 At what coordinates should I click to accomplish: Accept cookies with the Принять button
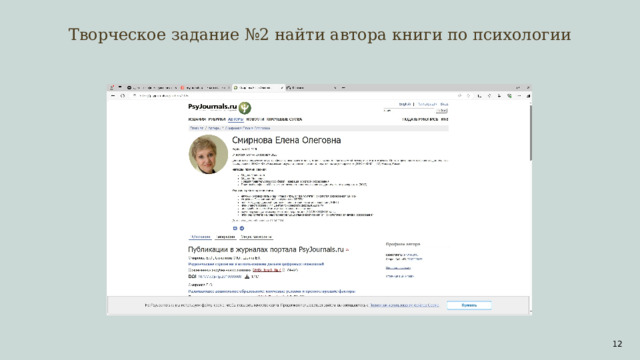click(x=469, y=305)
